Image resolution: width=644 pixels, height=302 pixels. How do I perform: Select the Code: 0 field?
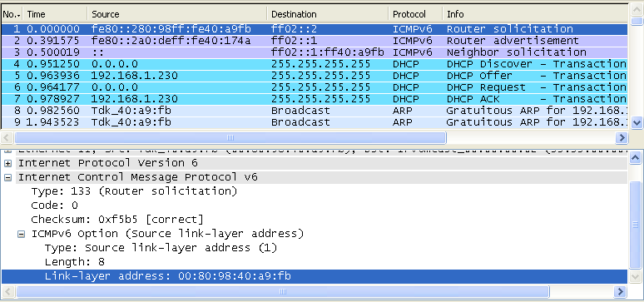pos(54,205)
